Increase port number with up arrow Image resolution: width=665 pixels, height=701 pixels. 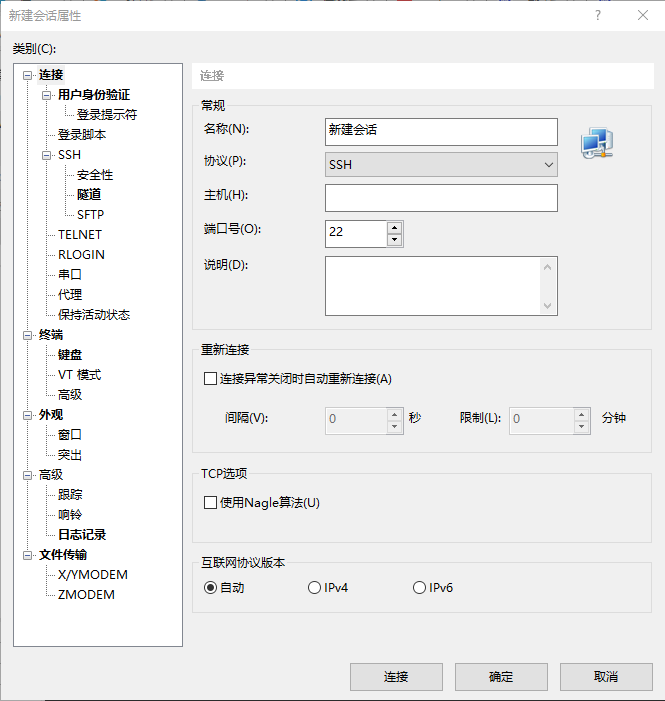pyautogui.click(x=394, y=227)
